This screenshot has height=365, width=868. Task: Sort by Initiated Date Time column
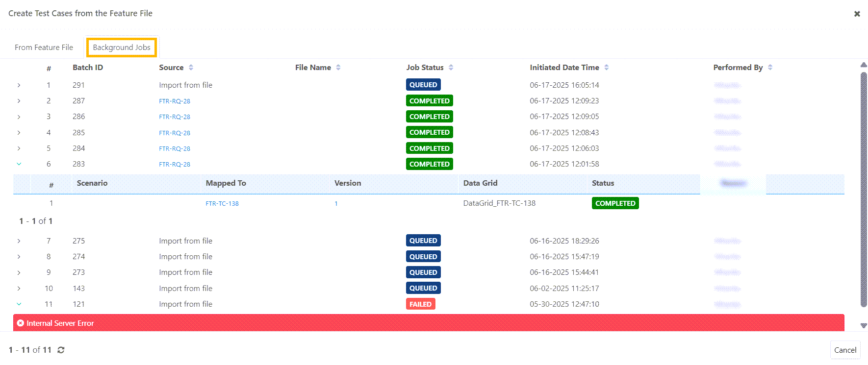pos(607,68)
